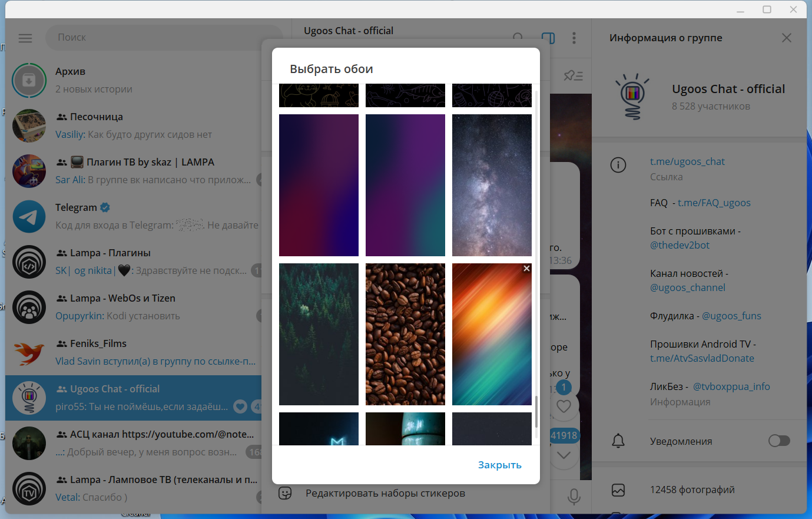Open the @ugoos_funs link
Image resolution: width=812 pixels, height=519 pixels.
tap(731, 316)
